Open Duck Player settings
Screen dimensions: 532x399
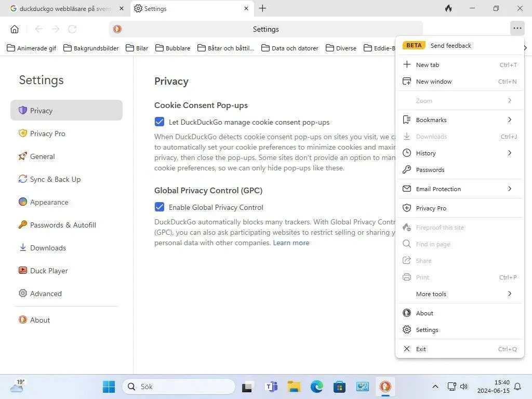pos(66,271)
